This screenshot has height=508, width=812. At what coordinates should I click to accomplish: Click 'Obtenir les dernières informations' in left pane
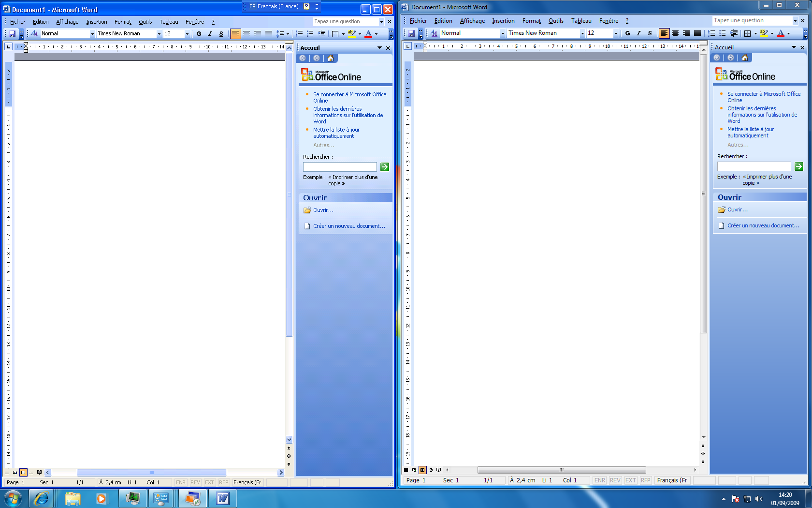coord(348,115)
